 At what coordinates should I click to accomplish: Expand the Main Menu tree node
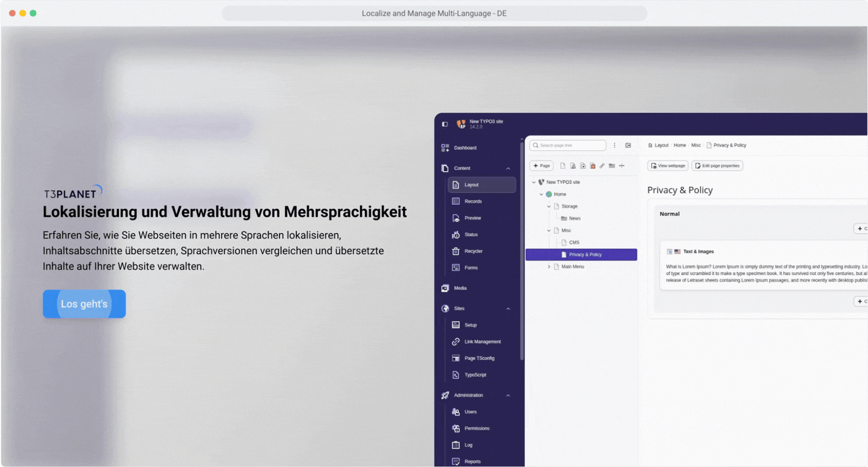pyautogui.click(x=549, y=266)
